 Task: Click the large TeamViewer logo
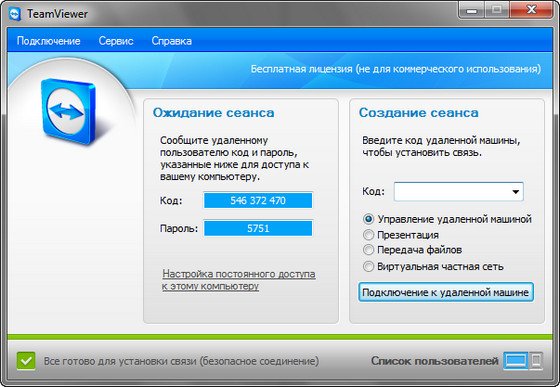click(69, 112)
